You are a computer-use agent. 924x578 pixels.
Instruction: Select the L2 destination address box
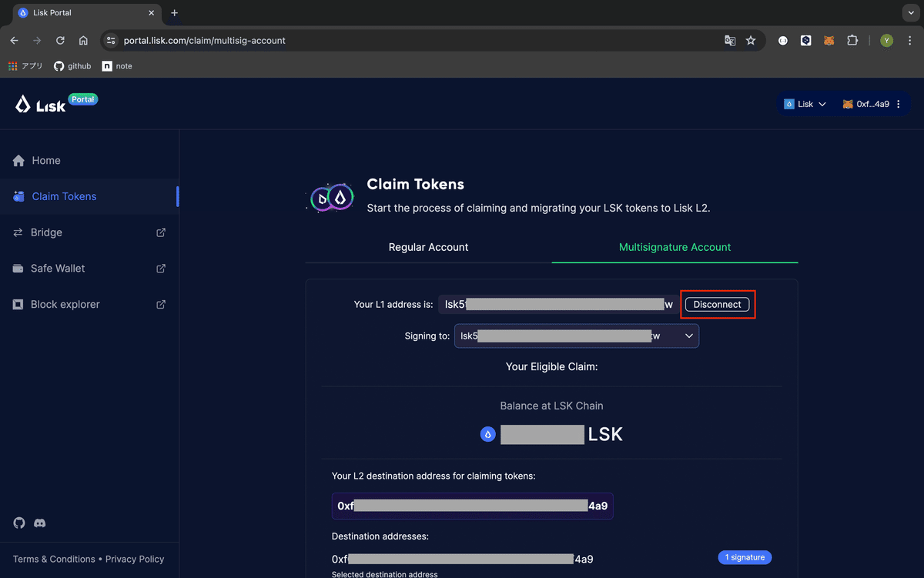pyautogui.click(x=473, y=506)
